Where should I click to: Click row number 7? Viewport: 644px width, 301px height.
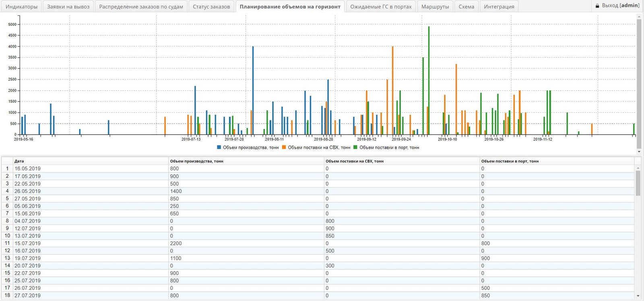7,213
